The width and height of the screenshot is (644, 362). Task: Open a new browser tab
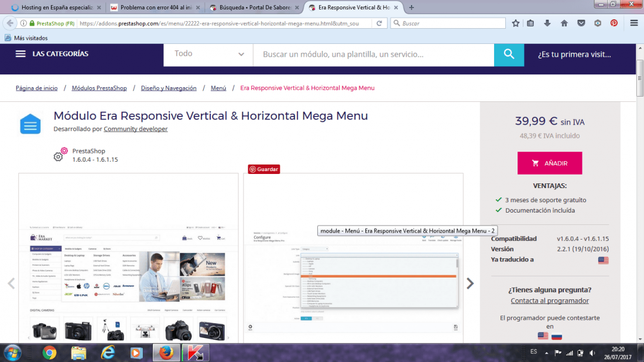coord(411,8)
